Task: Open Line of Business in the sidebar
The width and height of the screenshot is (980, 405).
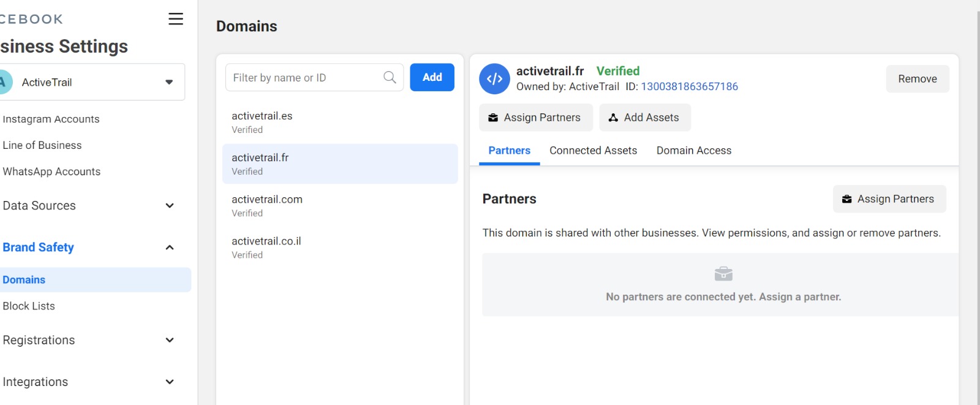Action: (x=42, y=145)
